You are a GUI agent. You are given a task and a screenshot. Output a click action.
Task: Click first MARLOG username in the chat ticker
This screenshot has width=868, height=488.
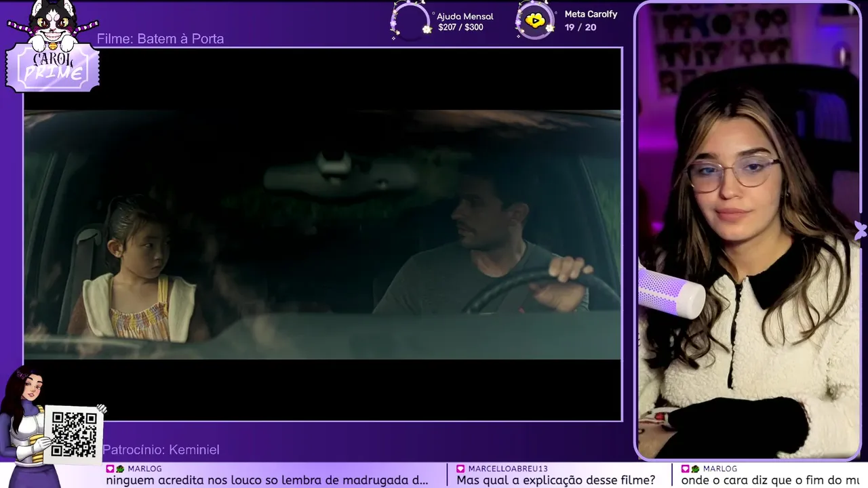coord(144,468)
